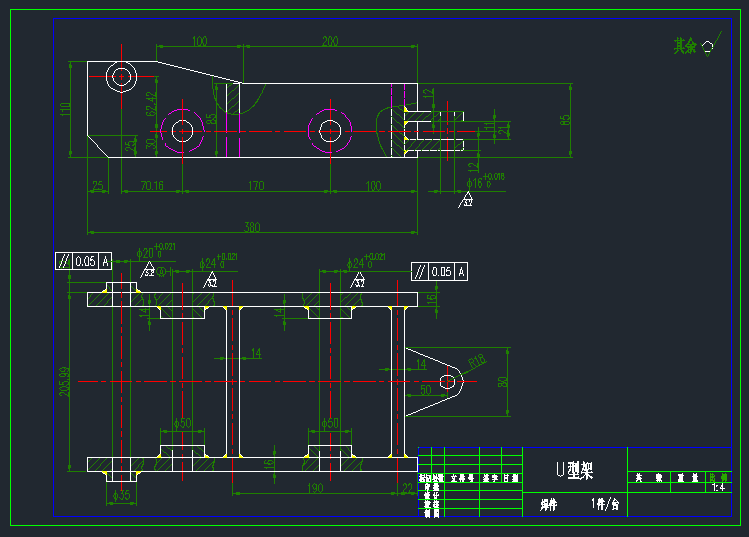
Task: Select right parallelism frame 0.05 A
Action: (439, 271)
